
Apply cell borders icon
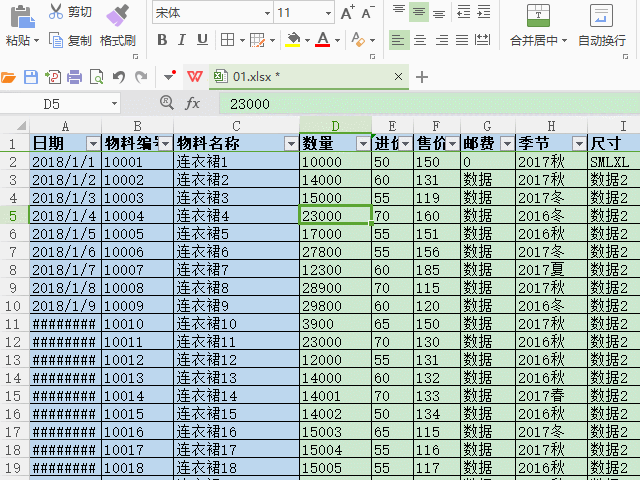(227, 40)
